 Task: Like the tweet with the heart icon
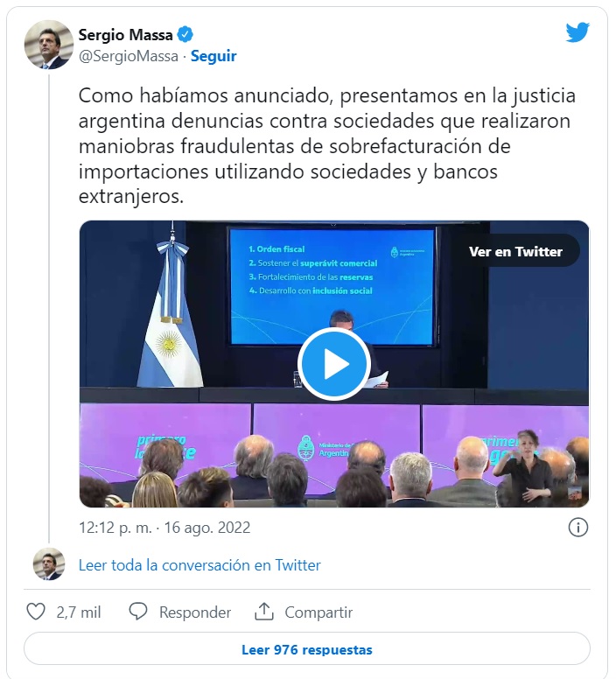click(x=36, y=612)
